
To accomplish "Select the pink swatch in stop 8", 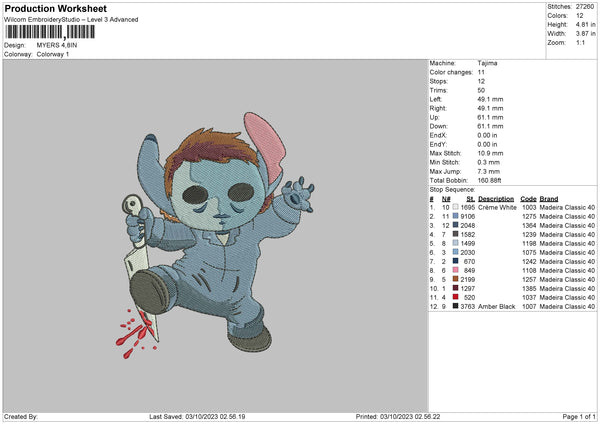I will click(x=457, y=269).
